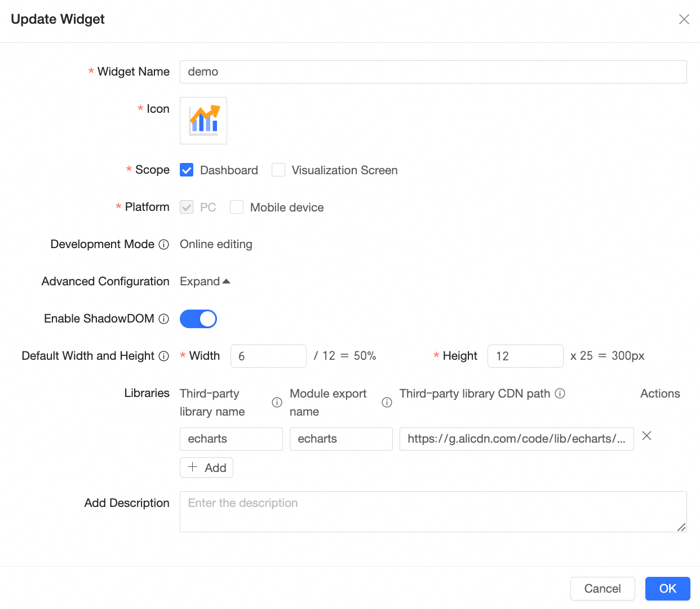Click the Module export name info icon

(x=387, y=403)
